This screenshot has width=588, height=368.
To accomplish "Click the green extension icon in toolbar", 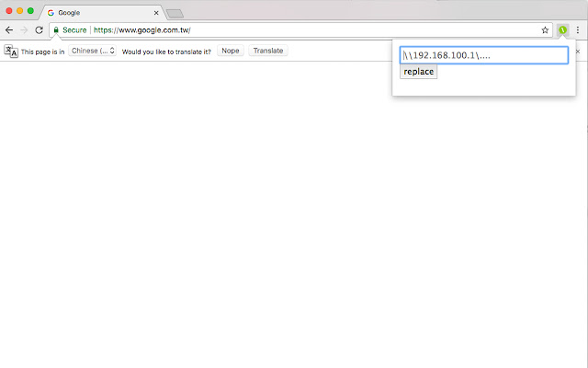I will [563, 30].
